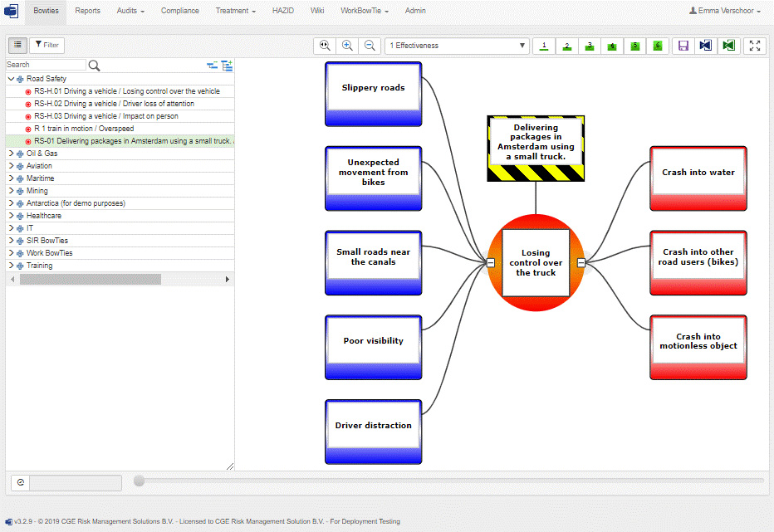Open the Audits menu
This screenshot has height=532, width=774.
(130, 11)
